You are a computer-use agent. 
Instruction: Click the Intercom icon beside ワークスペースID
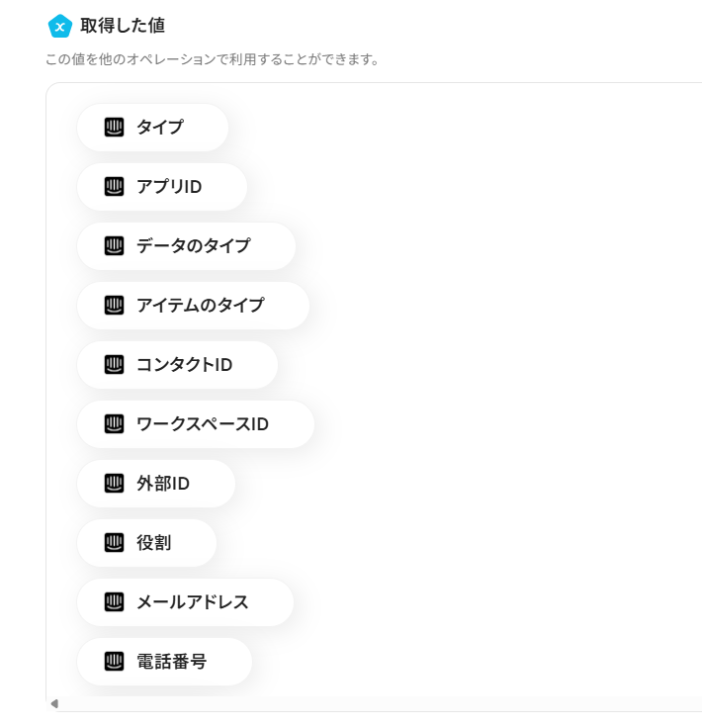point(115,424)
